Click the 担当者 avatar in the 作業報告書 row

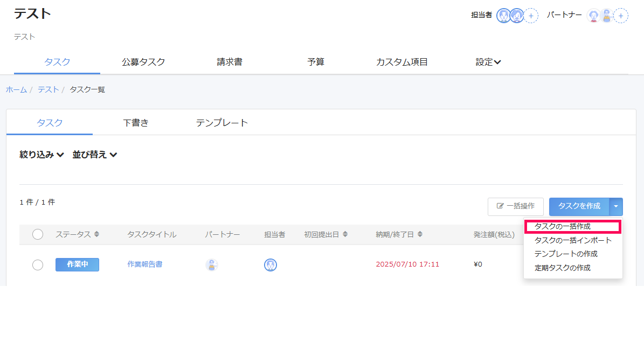coord(270,265)
